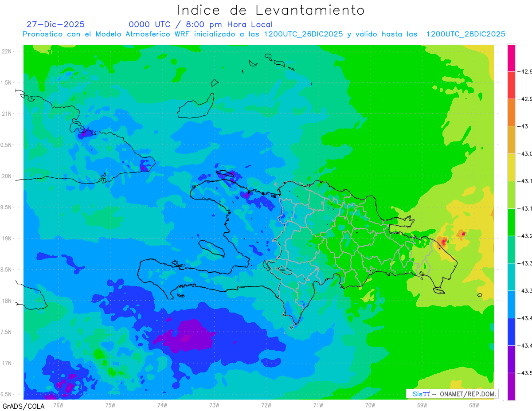532x411 pixels.
Task: Click the '69W' longitude label
Action: [x=422, y=405]
